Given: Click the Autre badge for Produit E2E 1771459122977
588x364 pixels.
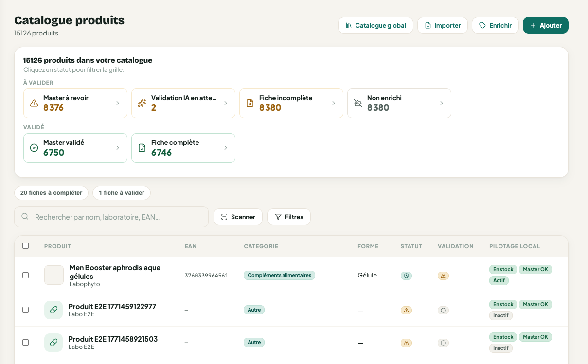Looking at the screenshot, I should pos(254,310).
